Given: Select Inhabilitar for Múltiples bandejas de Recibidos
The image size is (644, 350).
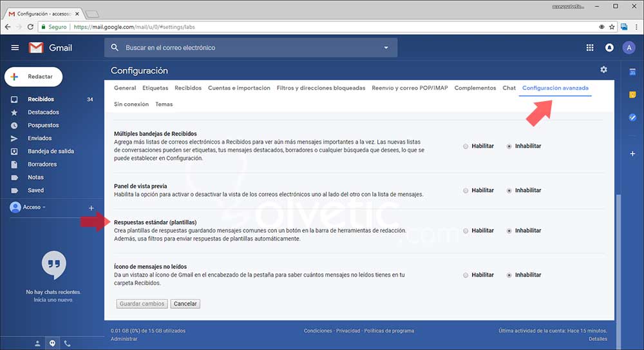Looking at the screenshot, I should point(509,146).
